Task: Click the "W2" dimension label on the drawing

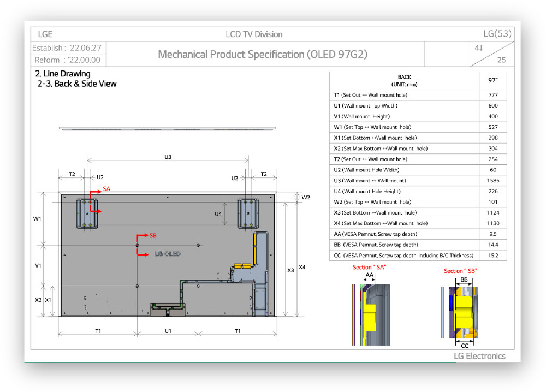Action: pos(306,198)
